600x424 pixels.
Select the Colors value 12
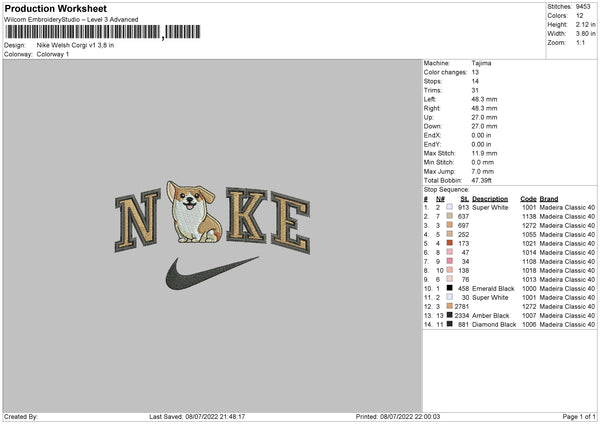(580, 16)
